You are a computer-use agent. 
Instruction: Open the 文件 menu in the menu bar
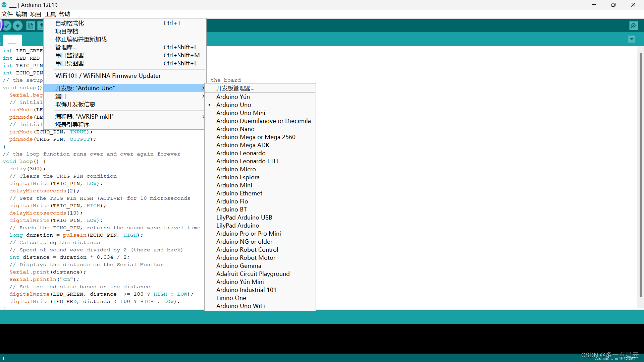[x=7, y=14]
